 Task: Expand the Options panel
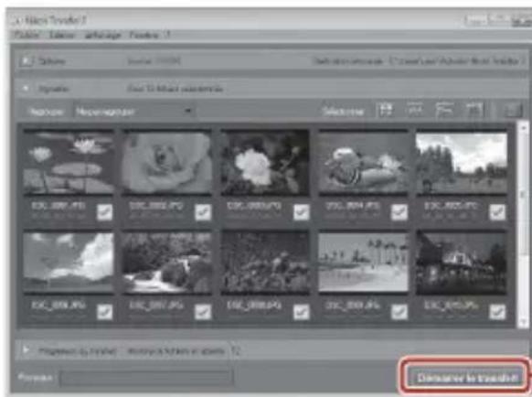[x=27, y=61]
